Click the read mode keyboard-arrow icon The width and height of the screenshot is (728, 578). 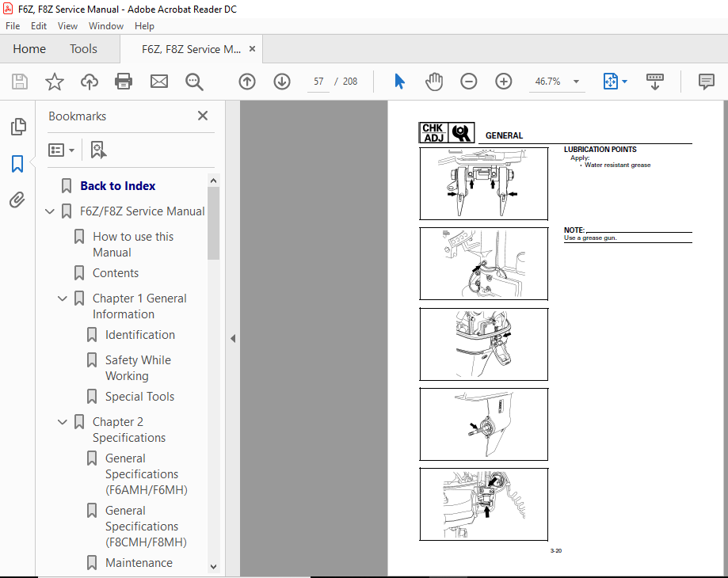pyautogui.click(x=654, y=82)
